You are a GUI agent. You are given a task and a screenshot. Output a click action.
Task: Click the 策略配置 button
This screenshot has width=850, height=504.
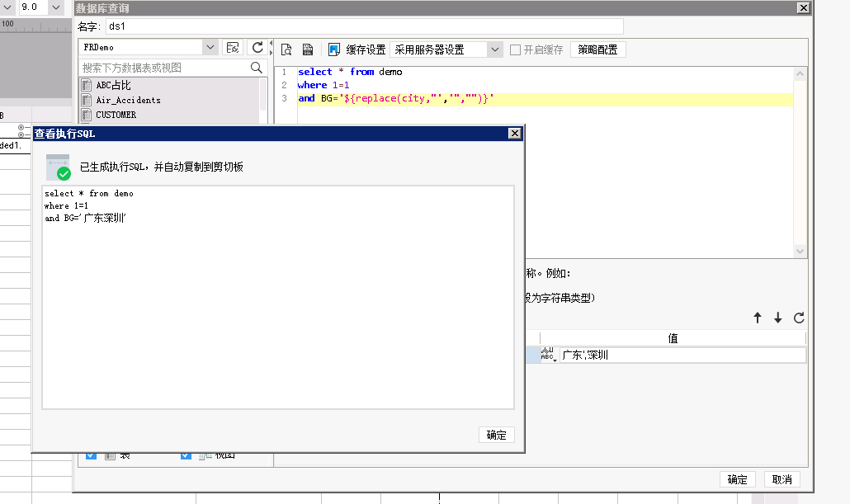point(598,49)
